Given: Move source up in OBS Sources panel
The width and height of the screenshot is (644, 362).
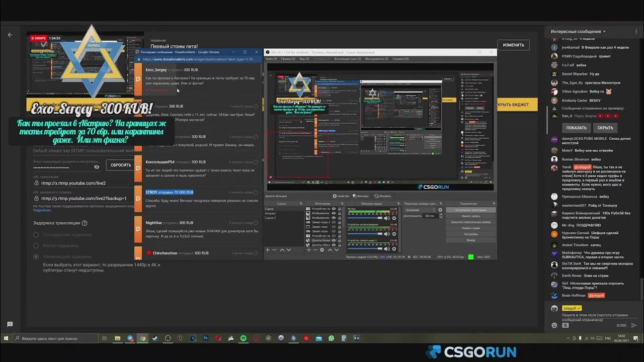Looking at the screenshot, I should [x=330, y=250].
